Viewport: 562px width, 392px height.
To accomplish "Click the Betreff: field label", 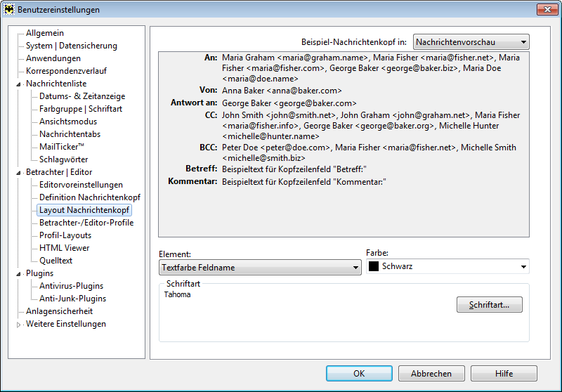I will [x=202, y=169].
